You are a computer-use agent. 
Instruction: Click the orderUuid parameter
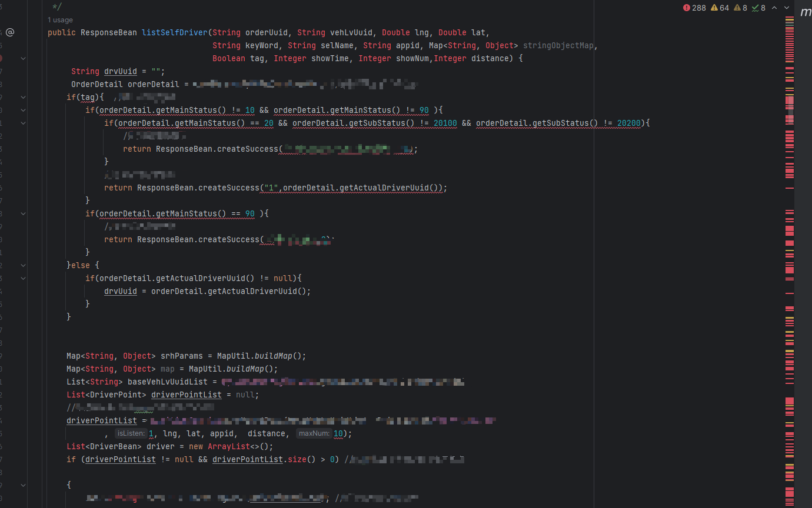(267, 32)
